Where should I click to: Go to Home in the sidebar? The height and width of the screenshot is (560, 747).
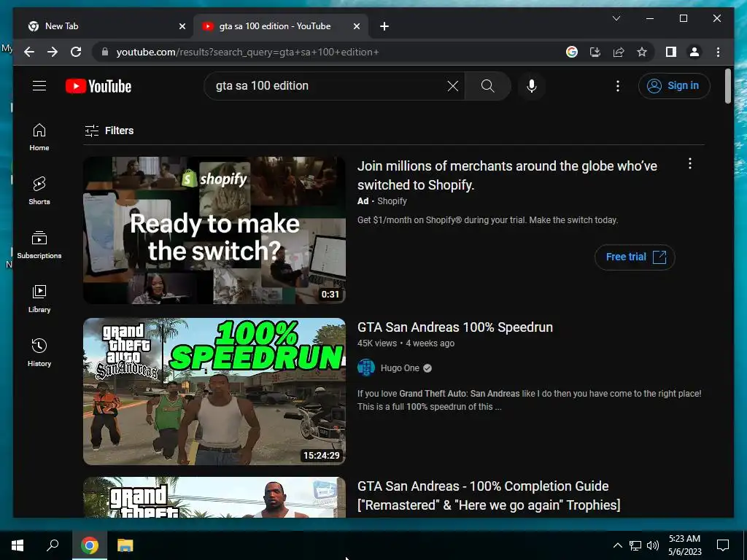tap(39, 137)
